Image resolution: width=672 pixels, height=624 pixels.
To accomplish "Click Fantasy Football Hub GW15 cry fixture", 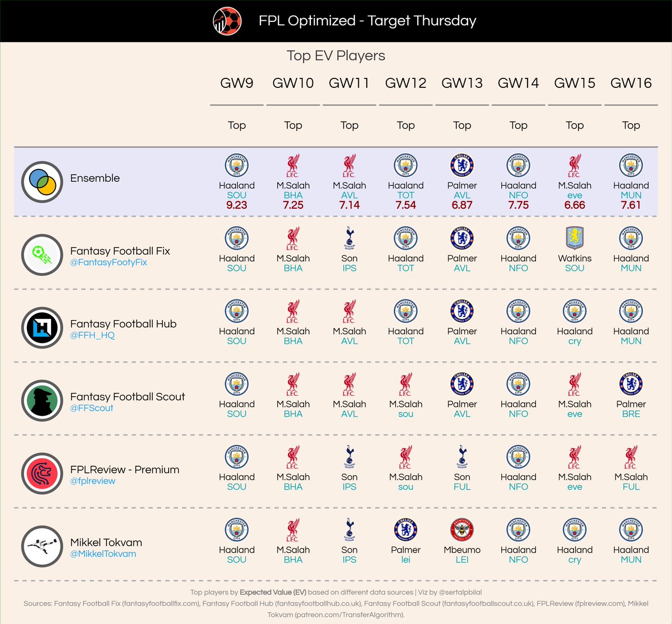I will coord(575,341).
